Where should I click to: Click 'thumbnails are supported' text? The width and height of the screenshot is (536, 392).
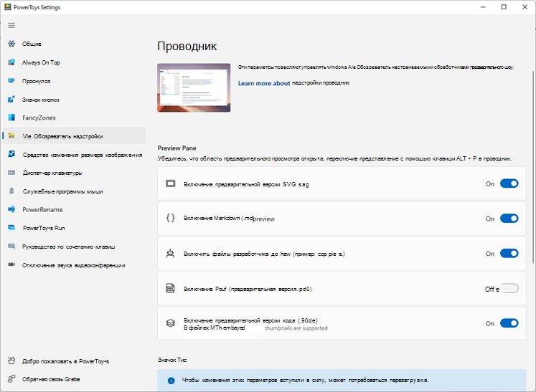[x=296, y=328]
